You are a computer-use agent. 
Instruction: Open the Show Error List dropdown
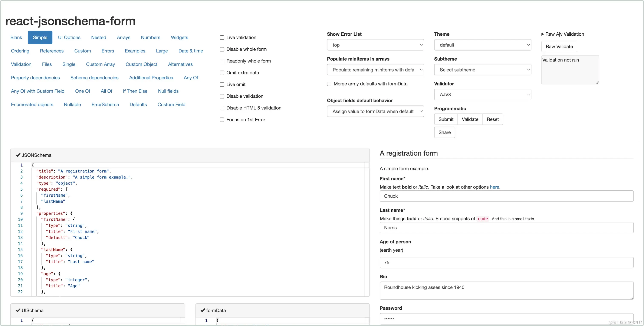[375, 45]
